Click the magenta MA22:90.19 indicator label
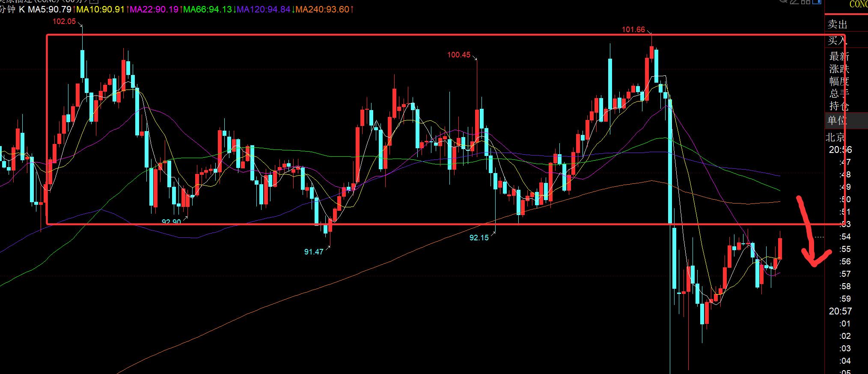 coord(154,9)
